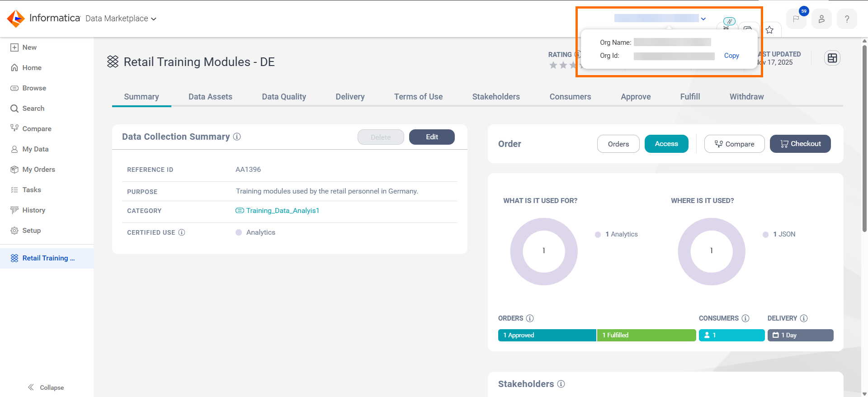
Task: Switch to the Approve tab
Action: (x=636, y=97)
